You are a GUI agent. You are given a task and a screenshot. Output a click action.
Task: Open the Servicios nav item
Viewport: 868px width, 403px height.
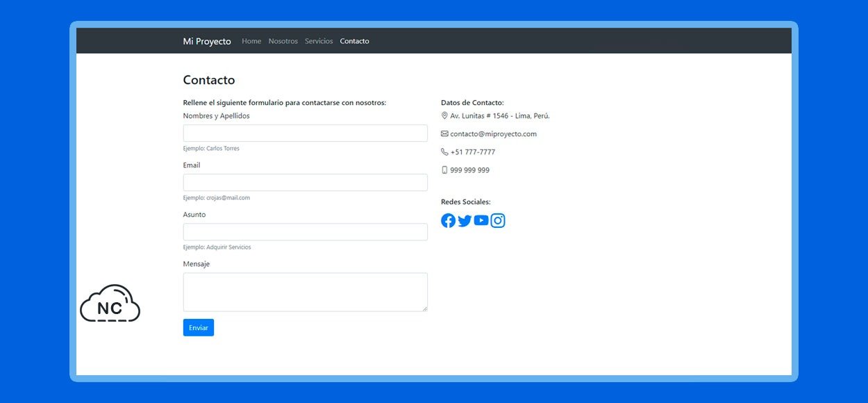pyautogui.click(x=319, y=41)
